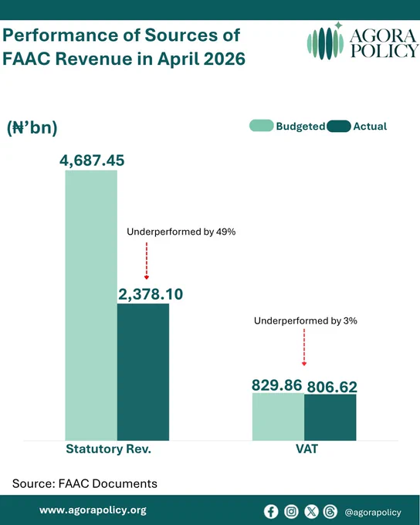Image resolution: width=420 pixels, height=525 pixels.
Task: Click the 'VAT' axis label
Action: (307, 449)
